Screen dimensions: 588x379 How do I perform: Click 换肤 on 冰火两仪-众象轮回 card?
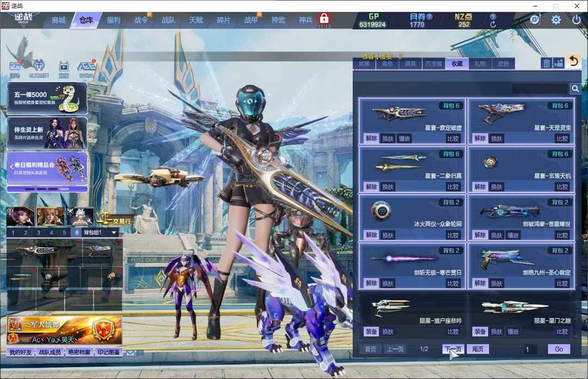click(x=388, y=235)
